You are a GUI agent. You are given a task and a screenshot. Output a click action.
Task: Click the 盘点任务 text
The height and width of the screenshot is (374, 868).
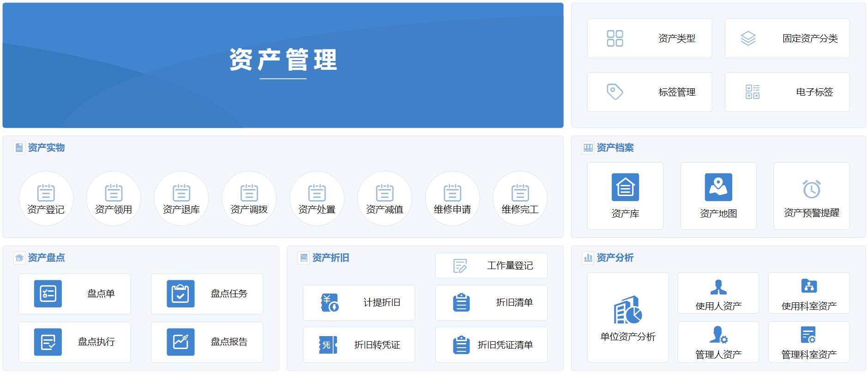(x=229, y=294)
